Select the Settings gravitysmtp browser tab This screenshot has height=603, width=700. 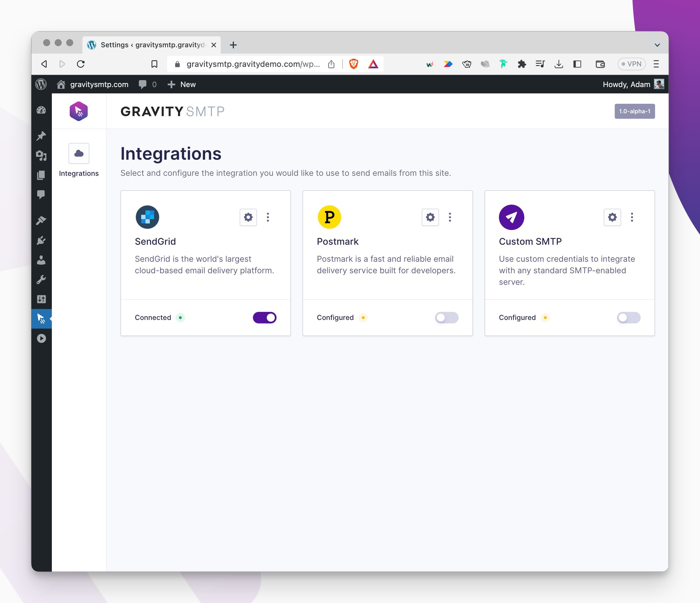tap(151, 45)
